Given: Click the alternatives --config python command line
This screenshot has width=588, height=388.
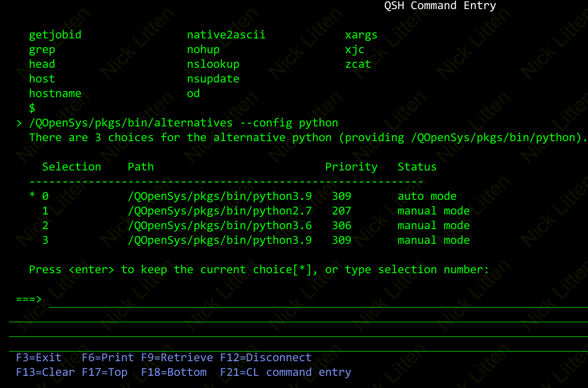Looking at the screenshot, I should click(183, 123).
